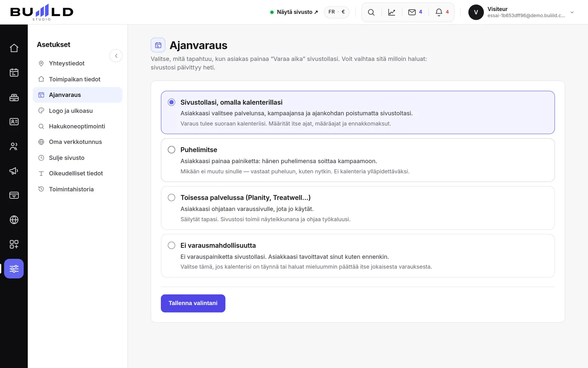Open Sulje sivusto settings
Image resolution: width=588 pixels, height=368 pixels.
(x=78, y=158)
